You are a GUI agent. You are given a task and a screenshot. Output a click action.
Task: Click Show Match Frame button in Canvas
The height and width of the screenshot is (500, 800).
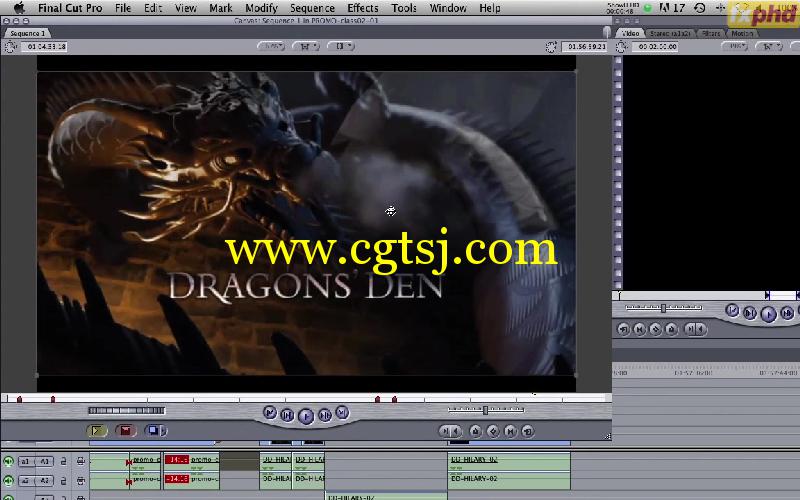coord(528,432)
